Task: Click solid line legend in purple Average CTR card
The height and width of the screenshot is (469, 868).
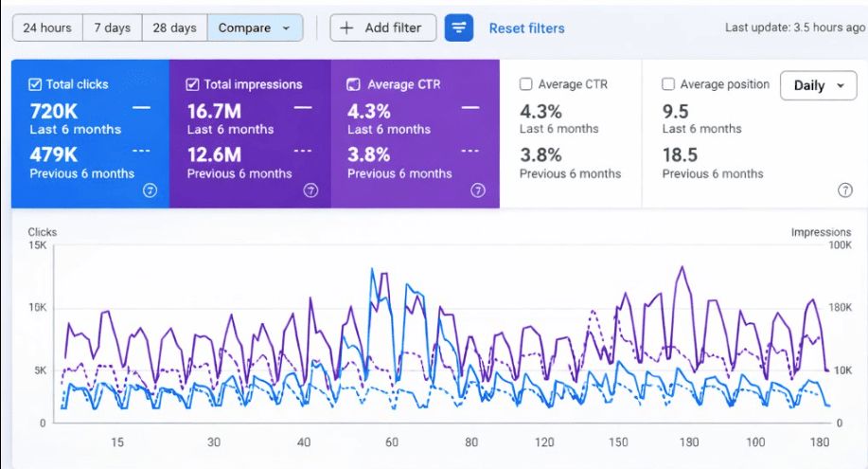Action: (470, 108)
